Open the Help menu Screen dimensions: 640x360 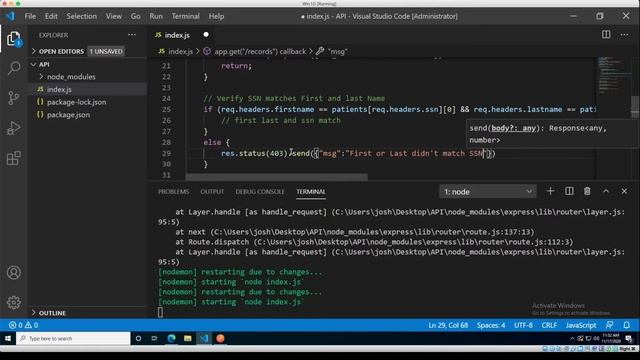pos(216,16)
